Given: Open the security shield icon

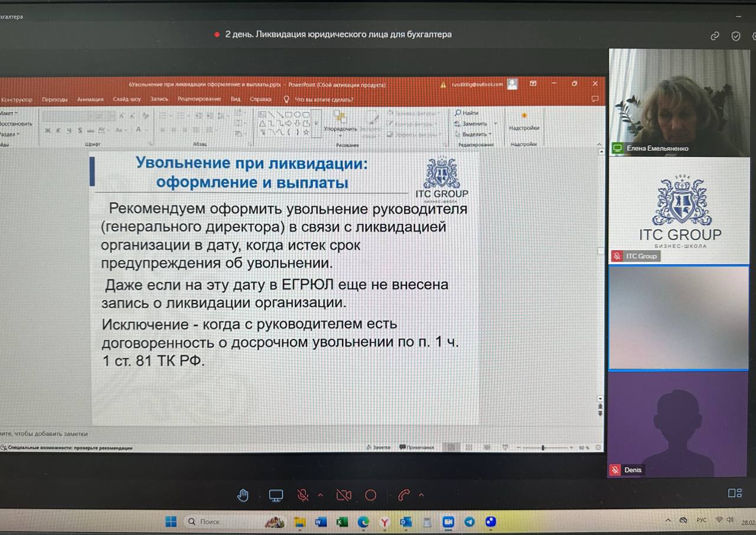Looking at the screenshot, I should 736,36.
